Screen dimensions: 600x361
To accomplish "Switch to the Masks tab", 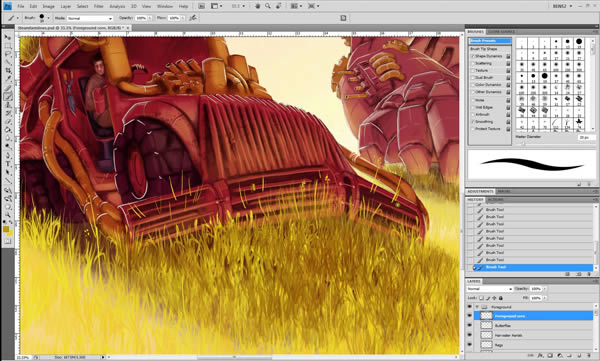I will tap(503, 191).
